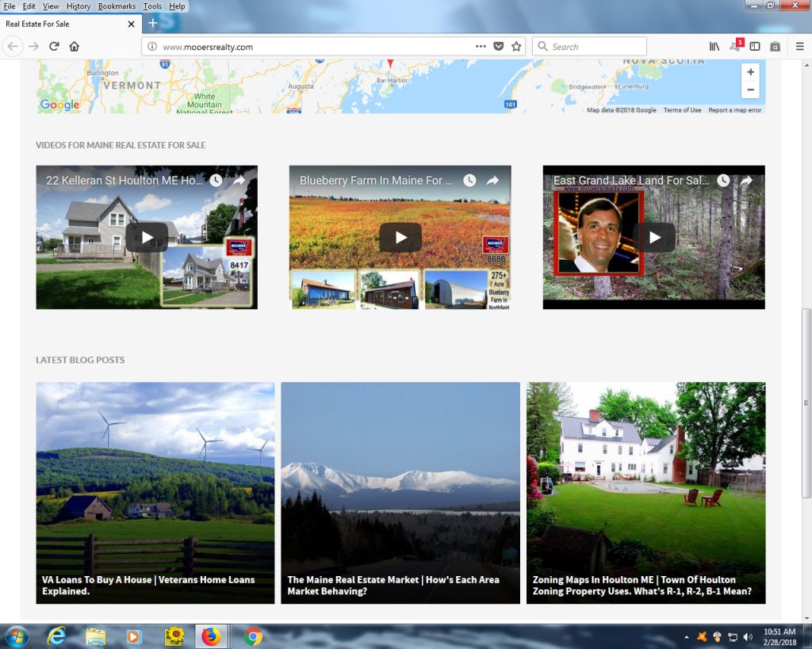Screen dimensions: 812x649
Task: Reload the current page
Action: pyautogui.click(x=54, y=47)
